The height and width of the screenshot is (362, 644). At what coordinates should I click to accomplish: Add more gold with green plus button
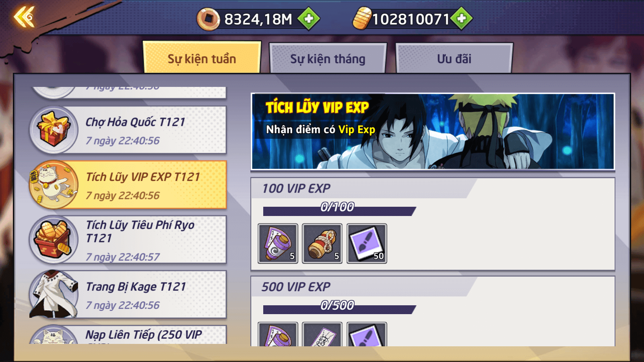462,19
